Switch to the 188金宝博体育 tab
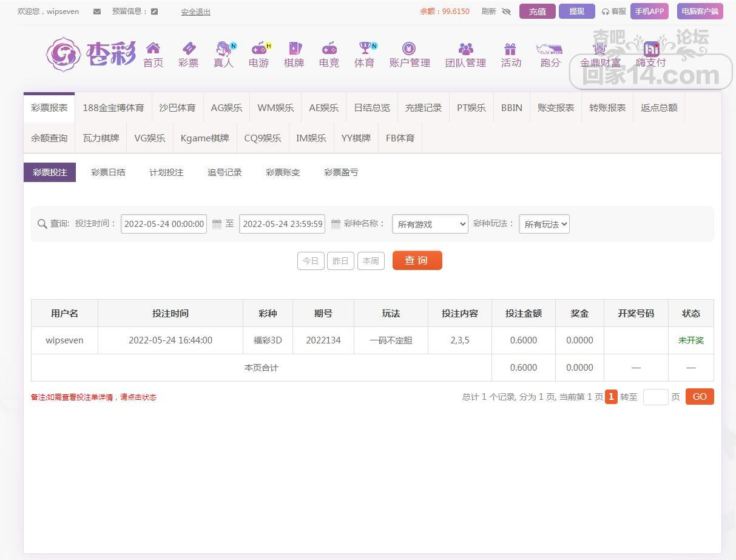Viewport: 736px width, 560px height. [x=113, y=107]
